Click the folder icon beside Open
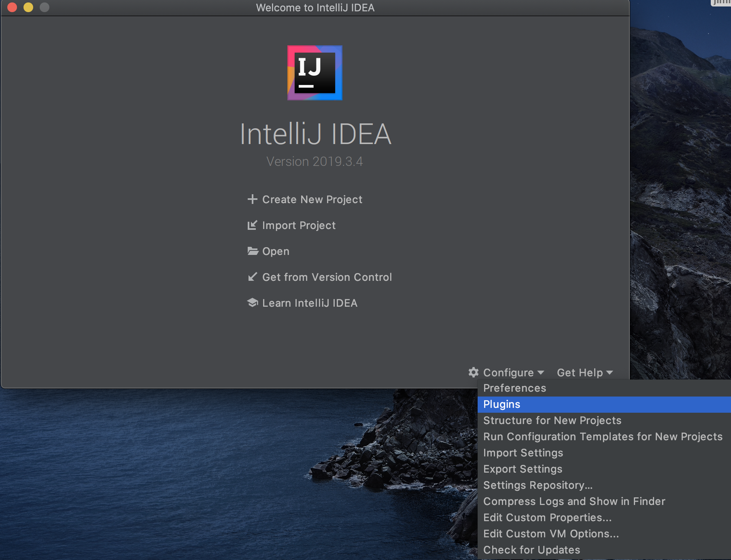731x560 pixels. point(253,251)
